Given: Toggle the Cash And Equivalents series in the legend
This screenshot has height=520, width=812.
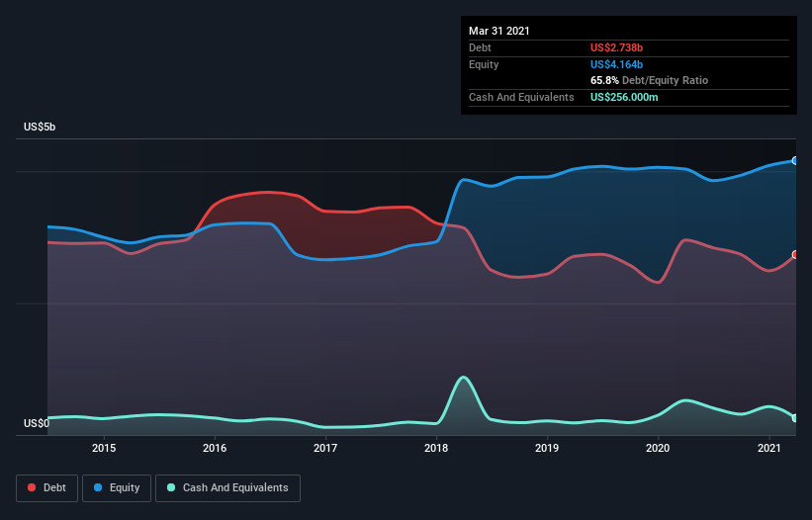Looking at the screenshot, I should (x=227, y=488).
